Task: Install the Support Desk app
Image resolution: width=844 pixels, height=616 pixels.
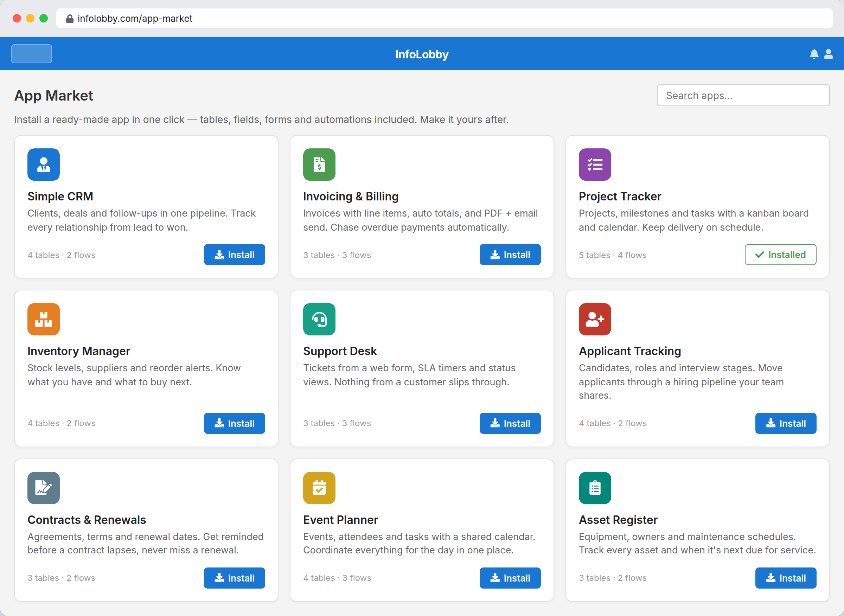Action: coord(510,423)
